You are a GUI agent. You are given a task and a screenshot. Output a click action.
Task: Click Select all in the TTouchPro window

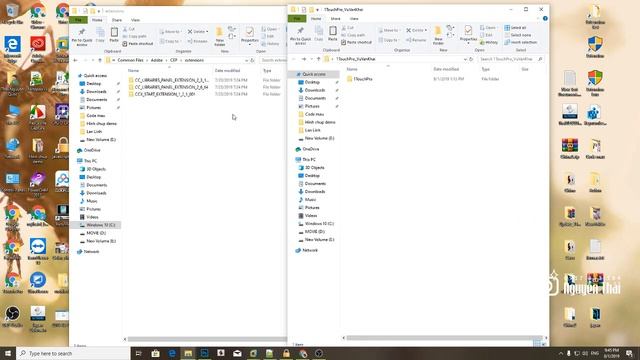pyautogui.click(x=516, y=28)
